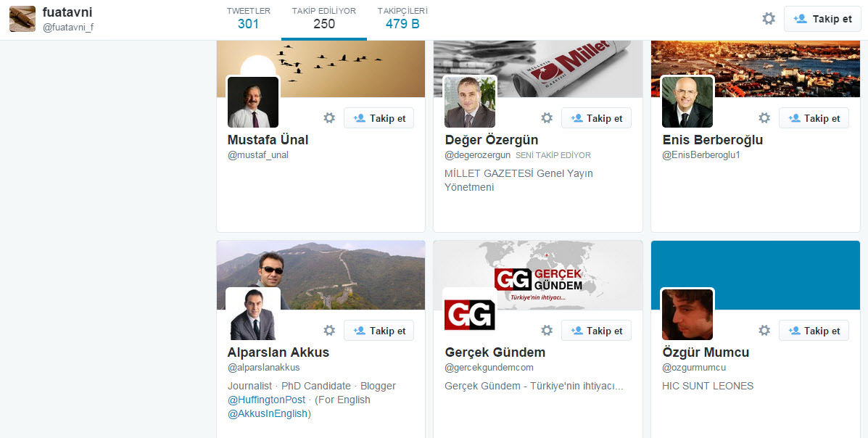Click gear icon on Özgür Mumcu card

click(x=764, y=331)
